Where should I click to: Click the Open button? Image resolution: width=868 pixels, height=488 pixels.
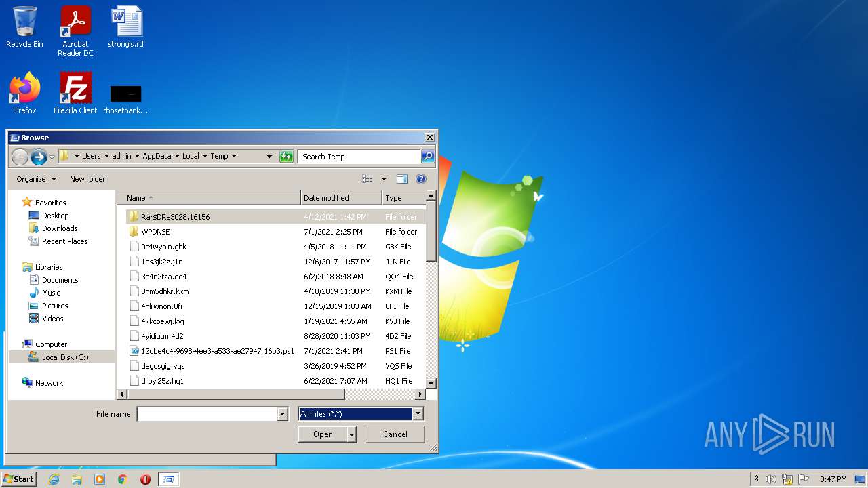coord(323,434)
